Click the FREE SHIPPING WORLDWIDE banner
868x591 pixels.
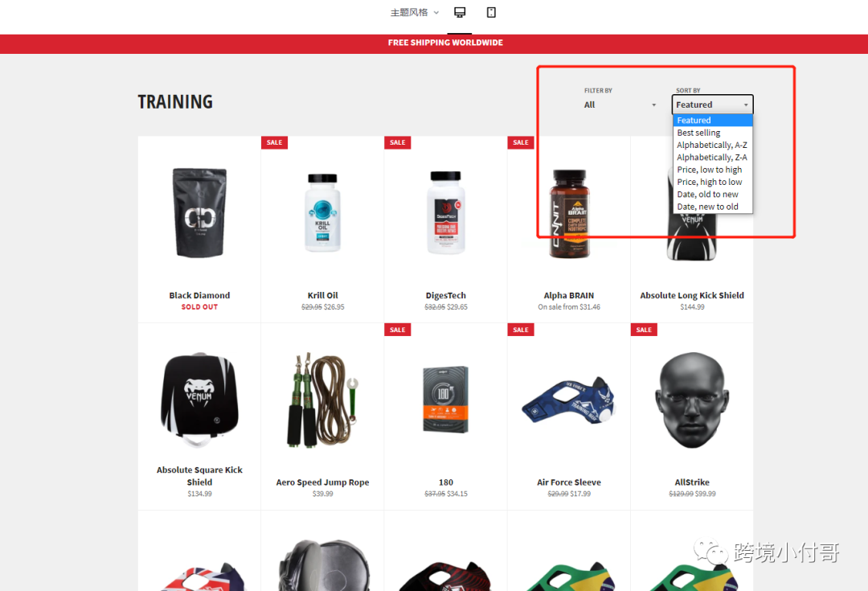click(445, 43)
